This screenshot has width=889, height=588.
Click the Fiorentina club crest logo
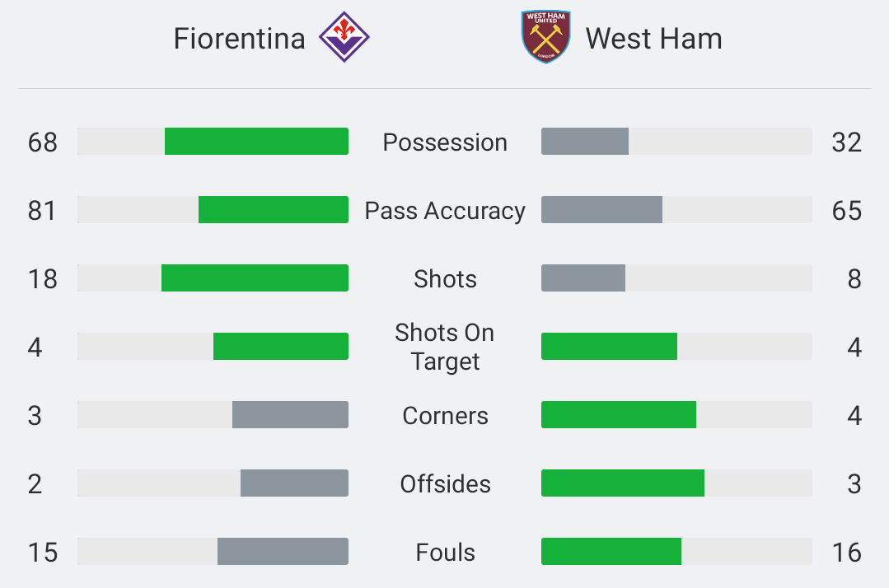[x=344, y=37]
